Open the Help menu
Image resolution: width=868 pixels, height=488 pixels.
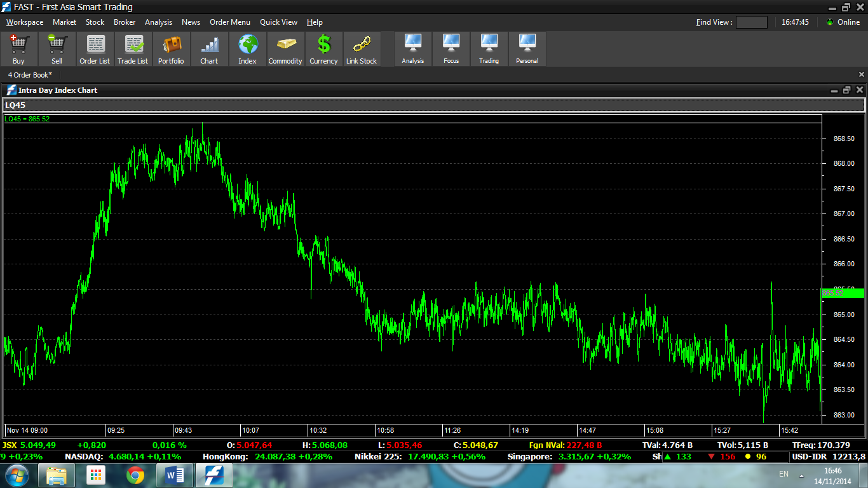point(315,22)
